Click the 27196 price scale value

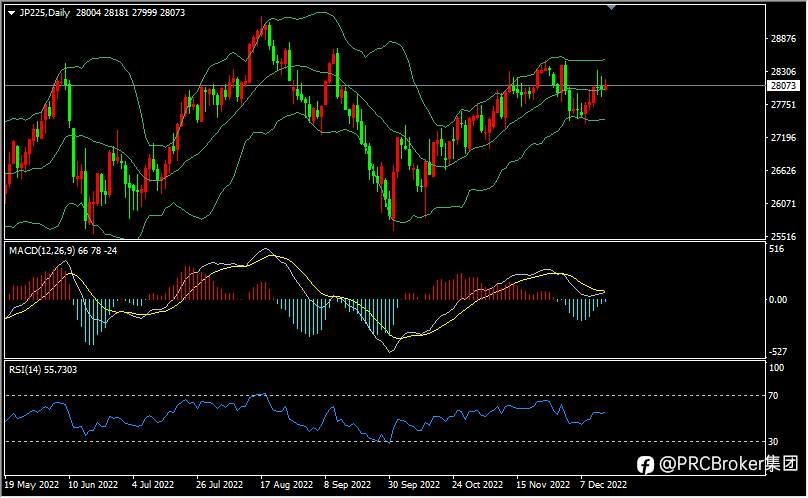783,138
